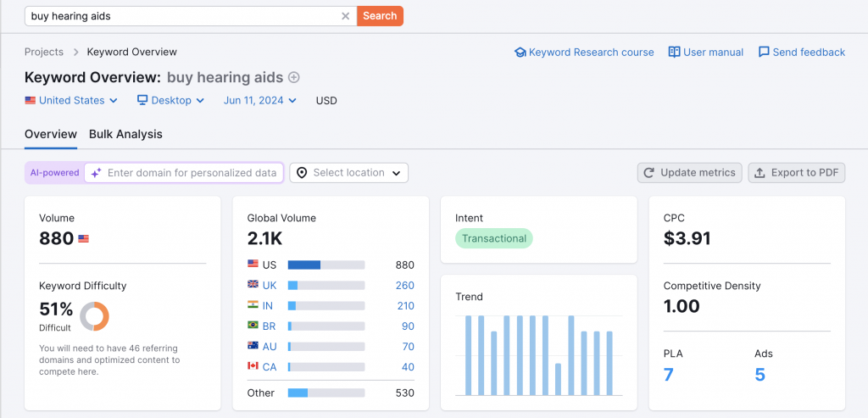Click the 51% Keyword Difficulty value
Screen dimensions: 868x418
click(x=56, y=309)
